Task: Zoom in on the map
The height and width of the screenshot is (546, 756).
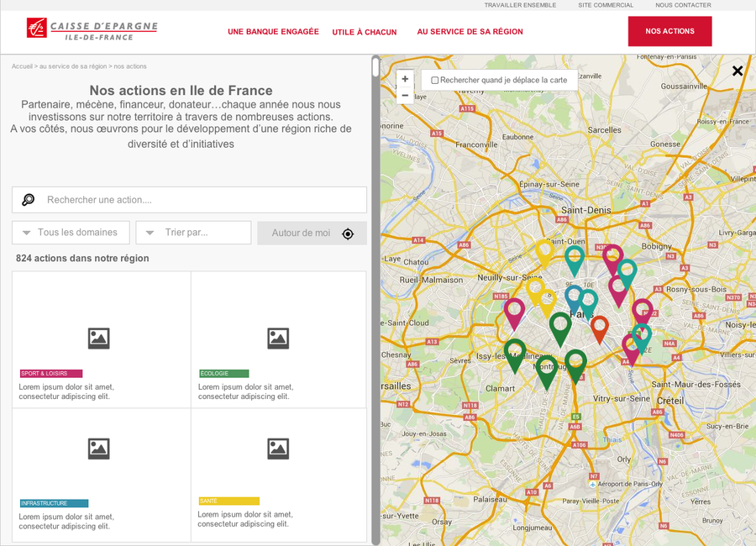Action: pos(405,79)
